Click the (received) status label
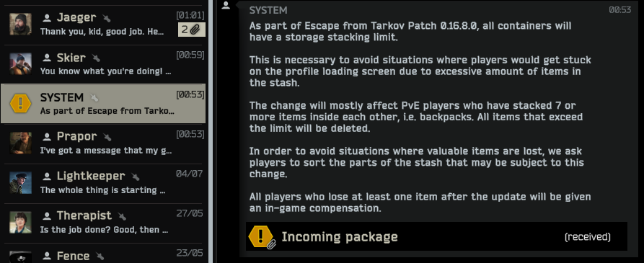Image resolution: width=644 pixels, height=263 pixels. 587,237
